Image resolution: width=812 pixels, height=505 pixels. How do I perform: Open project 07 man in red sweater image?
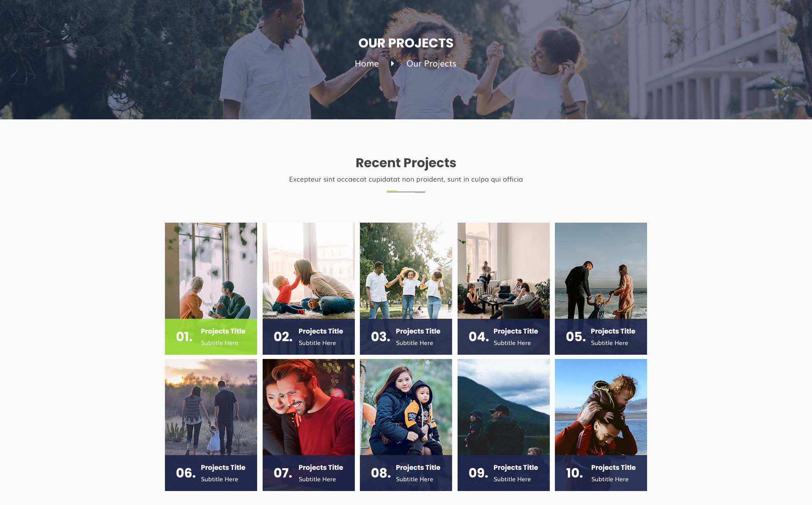coord(309,407)
